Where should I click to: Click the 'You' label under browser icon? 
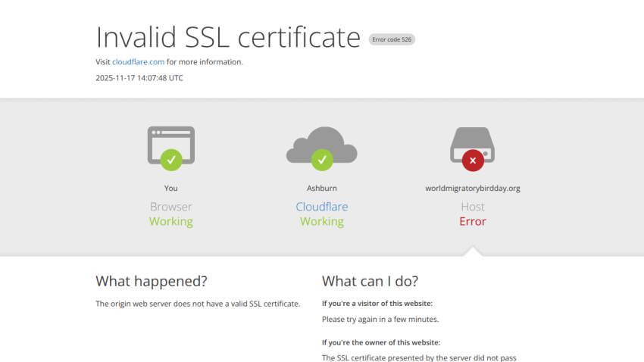pos(171,189)
